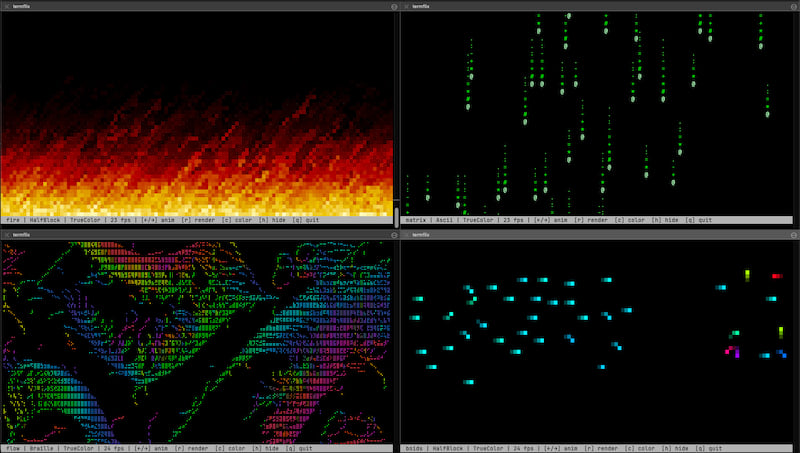Viewport: 800px width, 453px height.
Task: Click '[h] hide' in the fire pane
Action: 272,220
